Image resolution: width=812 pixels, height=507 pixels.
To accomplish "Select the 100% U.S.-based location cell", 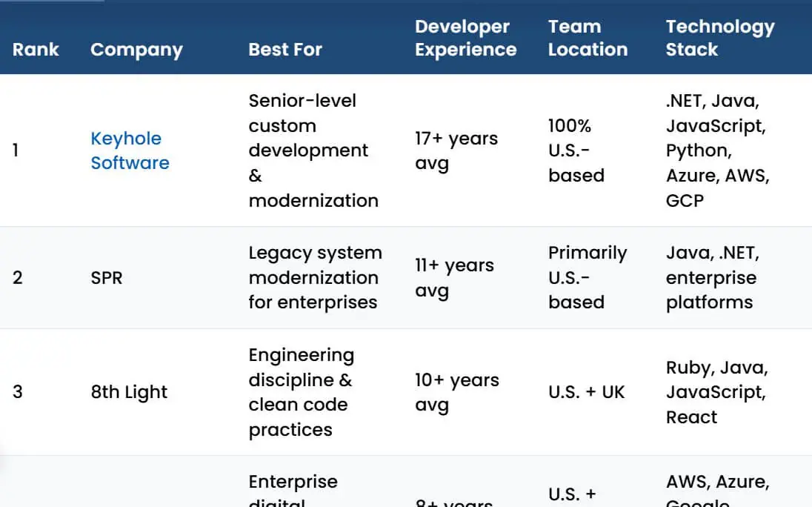I will 576,150.
